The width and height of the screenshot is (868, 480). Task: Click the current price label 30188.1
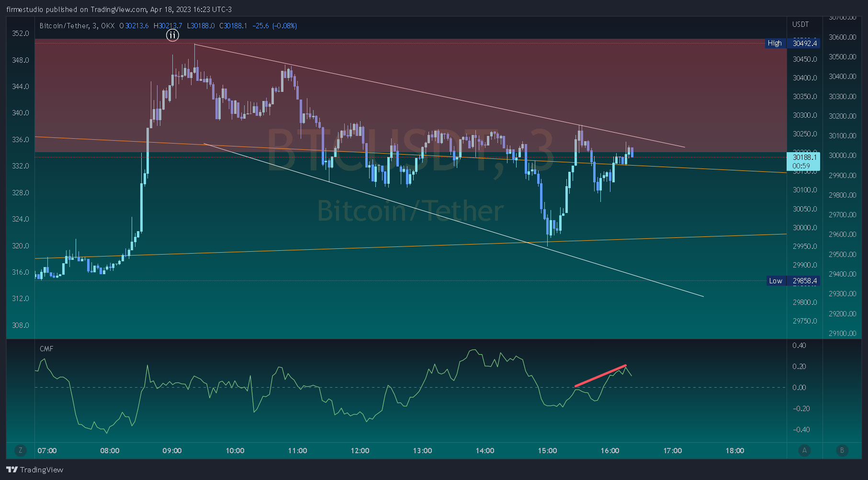[804, 157]
